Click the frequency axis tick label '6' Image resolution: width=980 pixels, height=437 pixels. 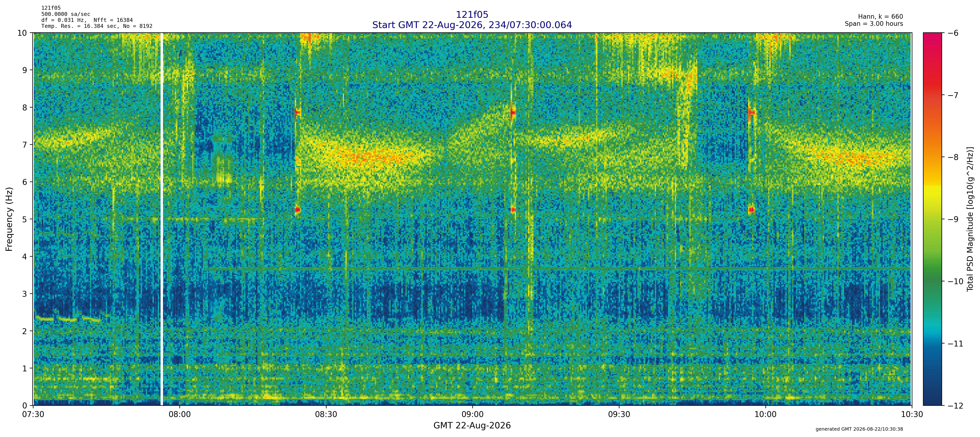tap(25, 182)
